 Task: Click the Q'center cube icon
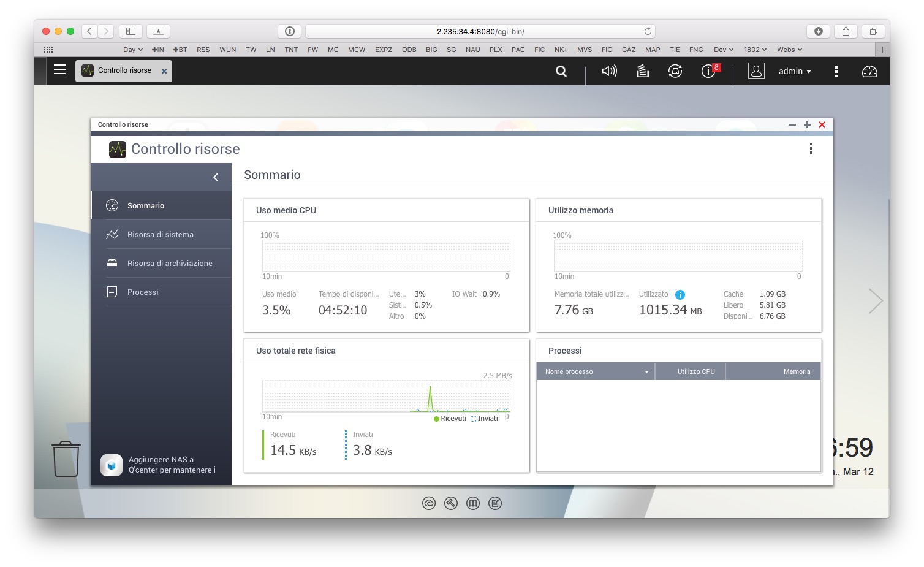(112, 465)
